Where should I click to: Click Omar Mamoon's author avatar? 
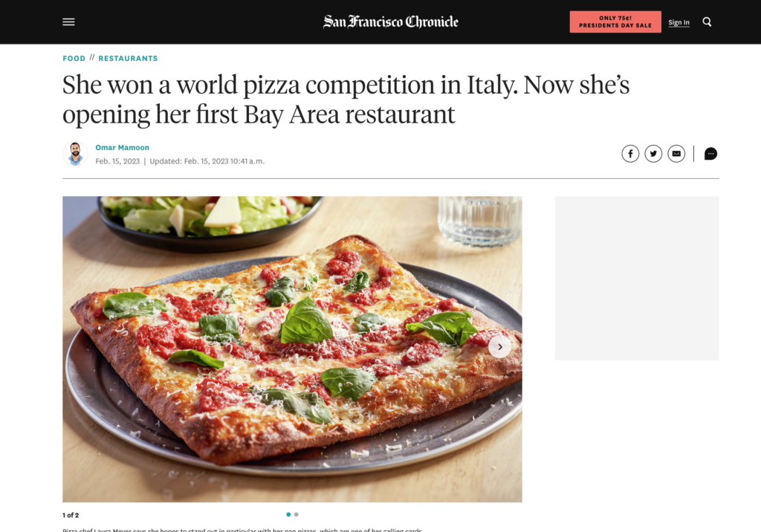click(75, 154)
